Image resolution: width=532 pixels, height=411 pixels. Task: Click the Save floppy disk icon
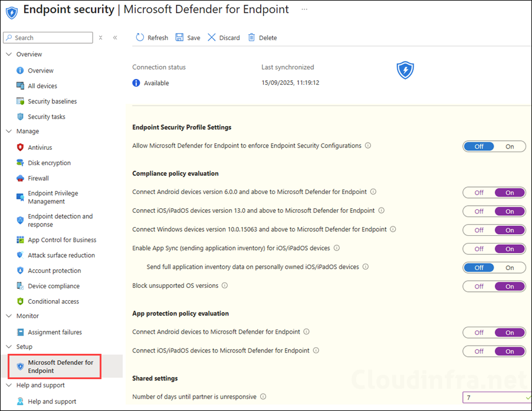point(179,37)
